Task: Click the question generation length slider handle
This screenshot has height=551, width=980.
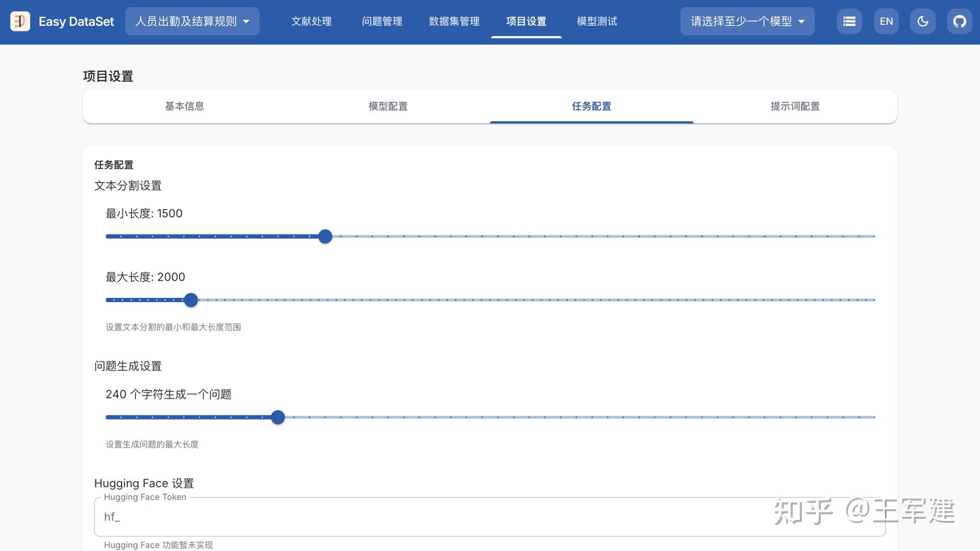Action: tap(278, 417)
